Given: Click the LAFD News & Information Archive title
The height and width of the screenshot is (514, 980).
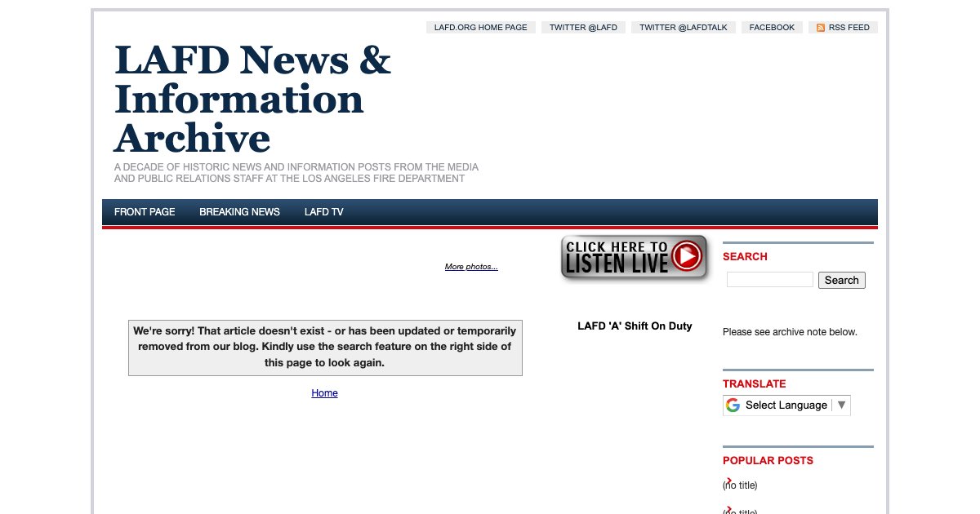Looking at the screenshot, I should coord(252,99).
